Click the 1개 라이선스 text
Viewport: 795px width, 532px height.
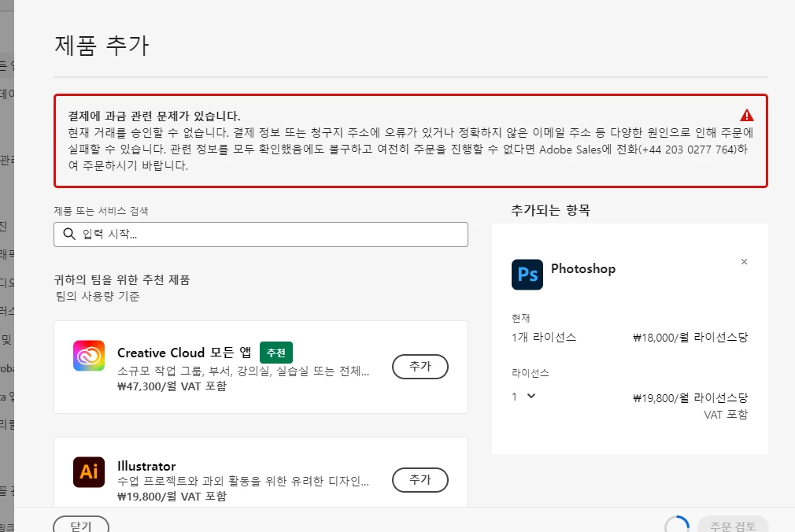click(544, 338)
